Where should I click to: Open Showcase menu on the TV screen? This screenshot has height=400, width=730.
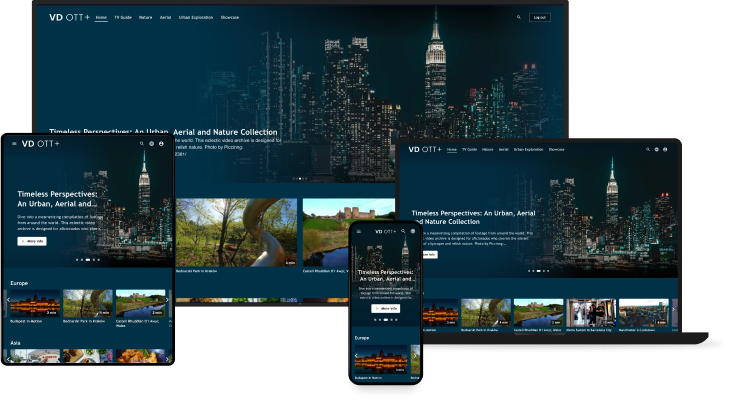click(230, 17)
